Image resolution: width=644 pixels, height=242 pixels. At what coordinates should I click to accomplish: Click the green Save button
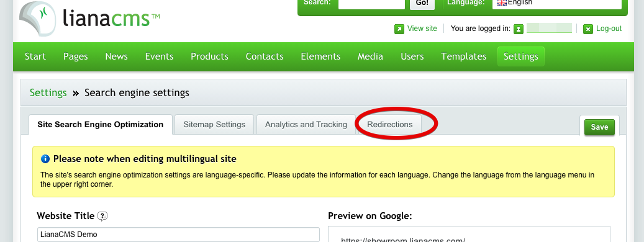pyautogui.click(x=599, y=127)
